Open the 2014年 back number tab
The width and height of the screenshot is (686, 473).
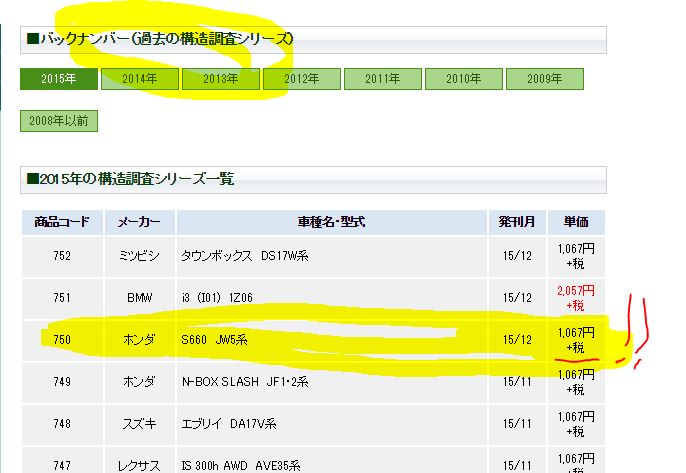point(140,79)
